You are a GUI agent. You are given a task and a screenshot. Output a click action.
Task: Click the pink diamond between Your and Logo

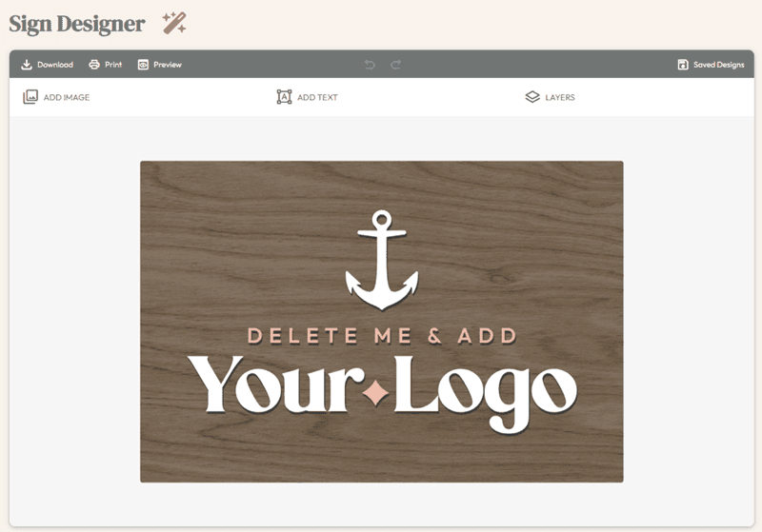tap(375, 393)
